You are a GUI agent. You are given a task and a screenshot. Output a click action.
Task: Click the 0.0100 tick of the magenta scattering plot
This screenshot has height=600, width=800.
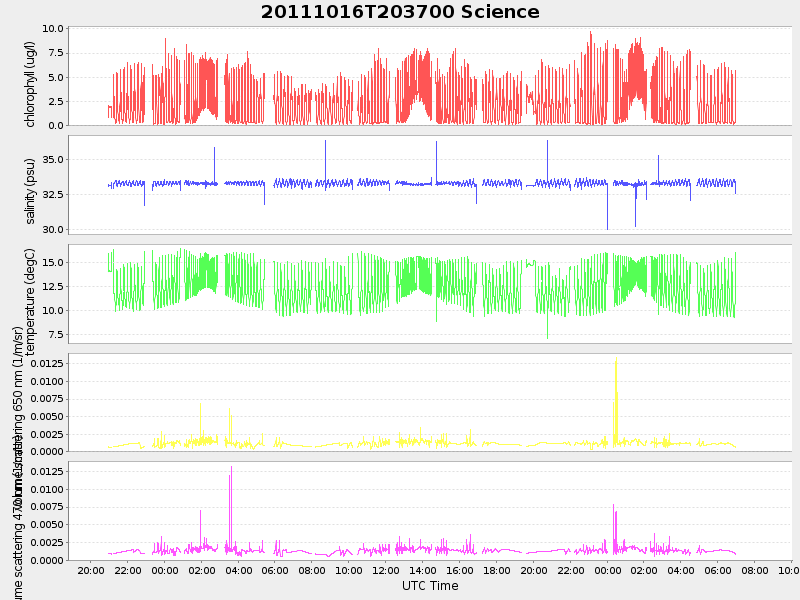tap(47, 489)
